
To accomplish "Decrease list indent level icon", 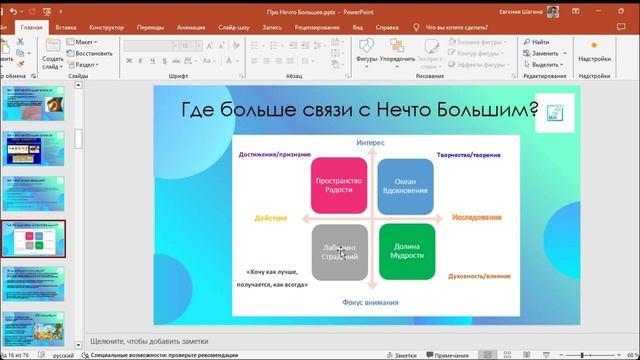I will coord(293,46).
